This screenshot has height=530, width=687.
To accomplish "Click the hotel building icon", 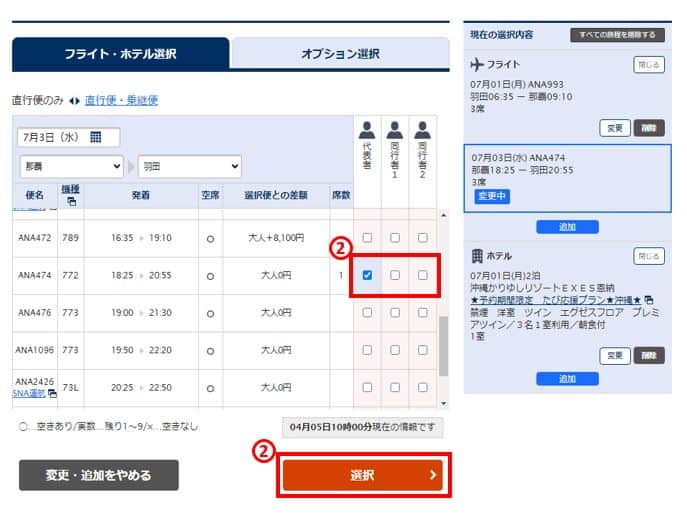I will (x=477, y=256).
